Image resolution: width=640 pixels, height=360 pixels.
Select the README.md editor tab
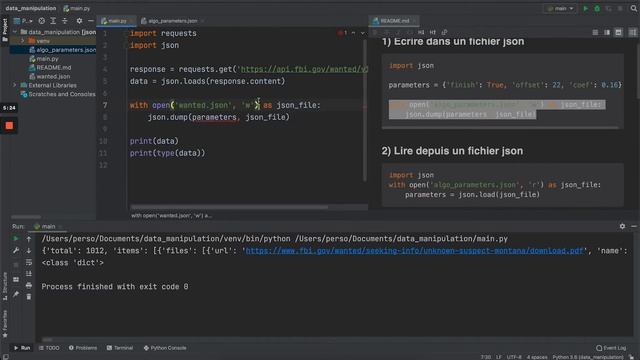click(x=394, y=21)
